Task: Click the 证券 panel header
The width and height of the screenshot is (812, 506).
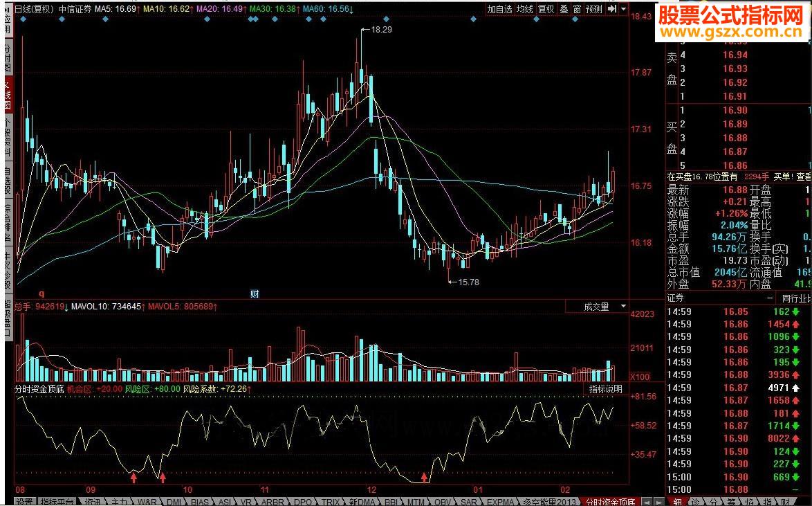Action: (x=675, y=298)
